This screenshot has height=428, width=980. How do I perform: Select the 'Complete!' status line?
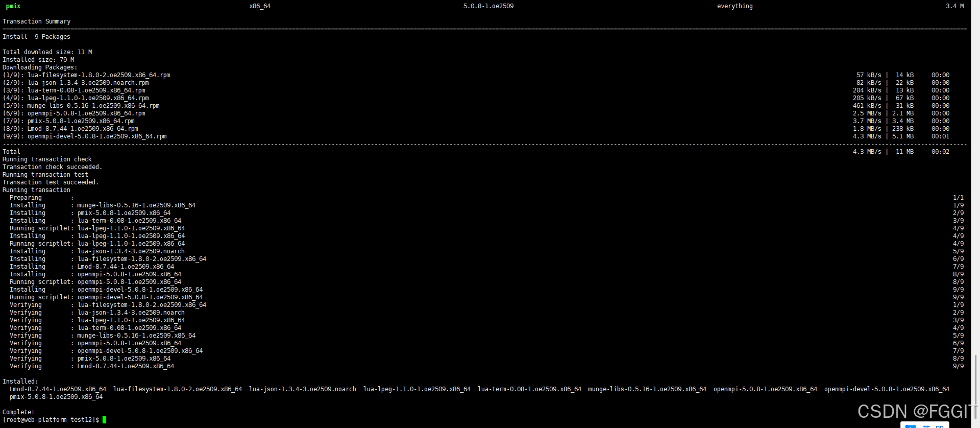point(18,412)
